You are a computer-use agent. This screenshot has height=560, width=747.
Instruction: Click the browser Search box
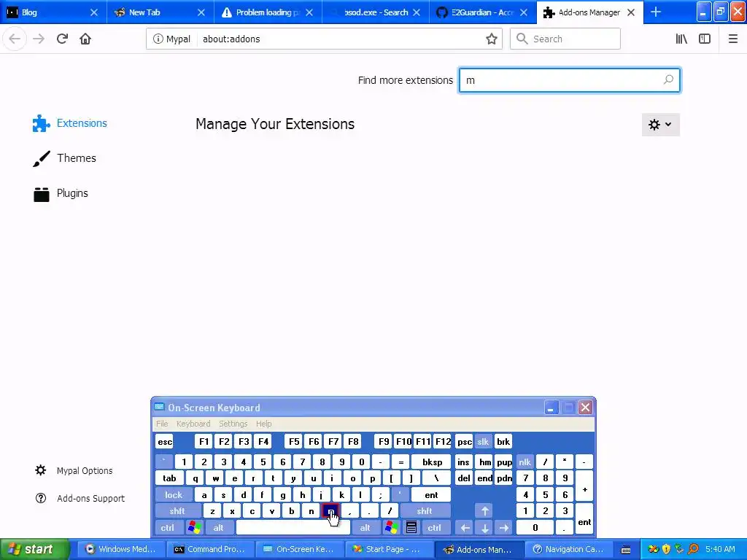565,39
